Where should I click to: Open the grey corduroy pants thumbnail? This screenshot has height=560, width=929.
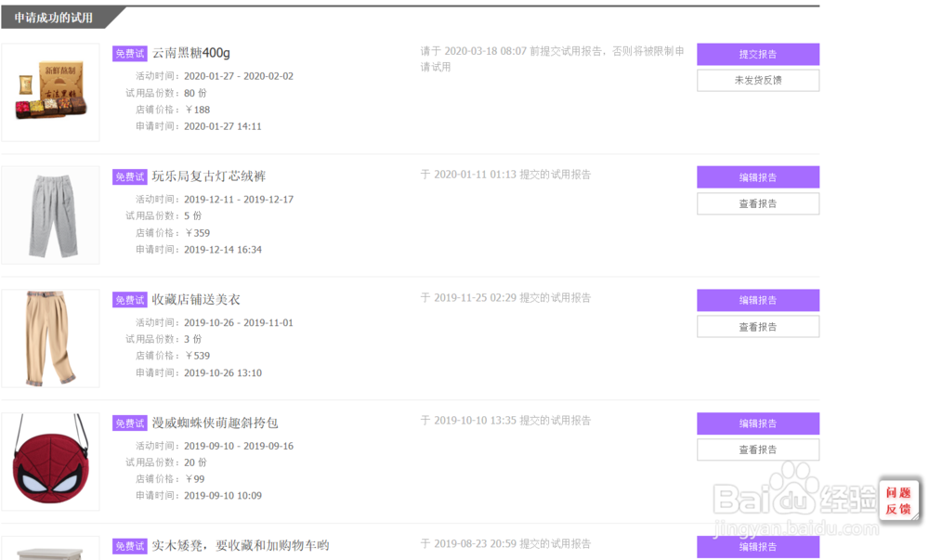click(x=51, y=215)
